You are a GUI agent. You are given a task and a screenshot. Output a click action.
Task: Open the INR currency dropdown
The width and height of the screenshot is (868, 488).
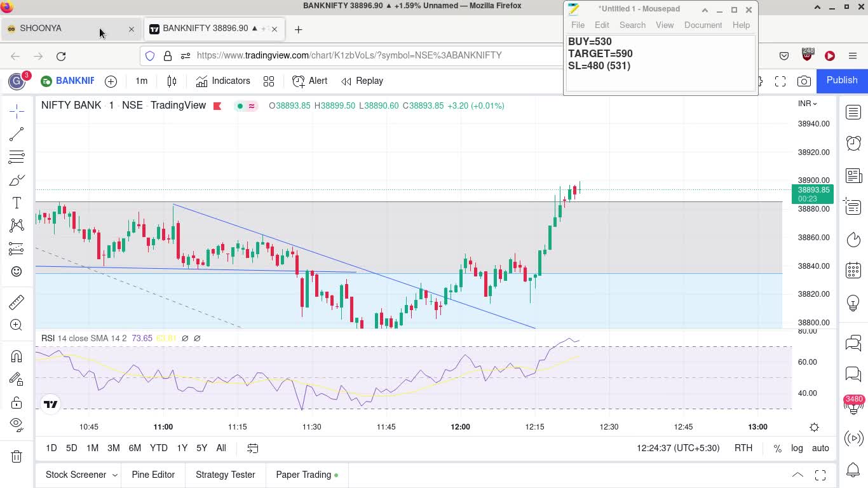pyautogui.click(x=807, y=104)
